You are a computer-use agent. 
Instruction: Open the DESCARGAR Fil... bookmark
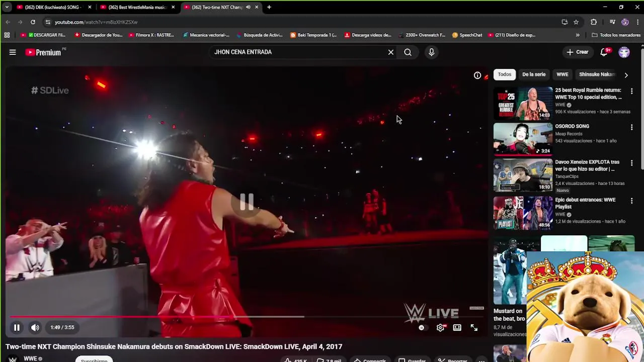click(x=43, y=35)
